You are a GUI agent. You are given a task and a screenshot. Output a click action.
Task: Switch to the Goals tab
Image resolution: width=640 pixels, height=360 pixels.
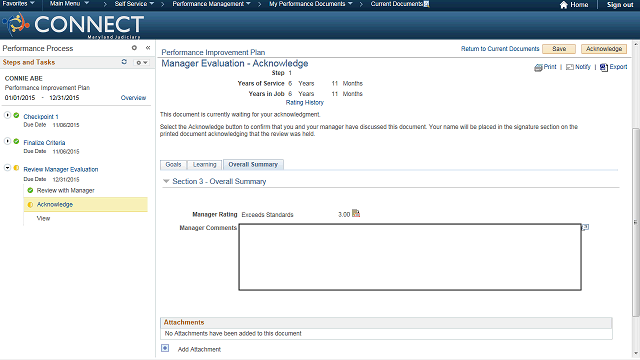click(x=173, y=164)
